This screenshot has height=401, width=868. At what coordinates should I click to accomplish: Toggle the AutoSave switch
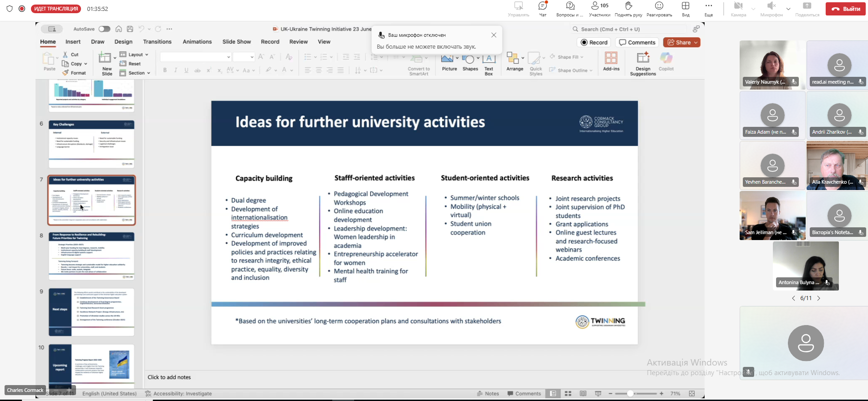tap(104, 29)
